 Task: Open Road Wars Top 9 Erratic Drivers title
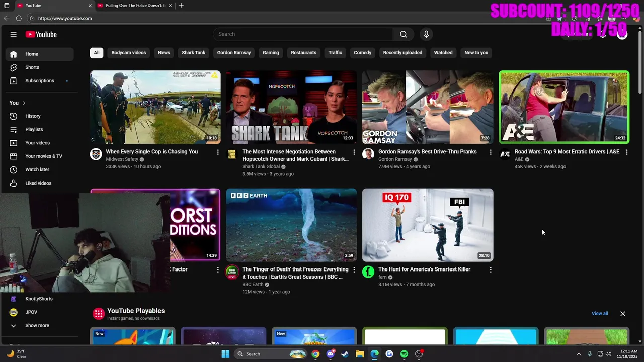[x=567, y=152]
